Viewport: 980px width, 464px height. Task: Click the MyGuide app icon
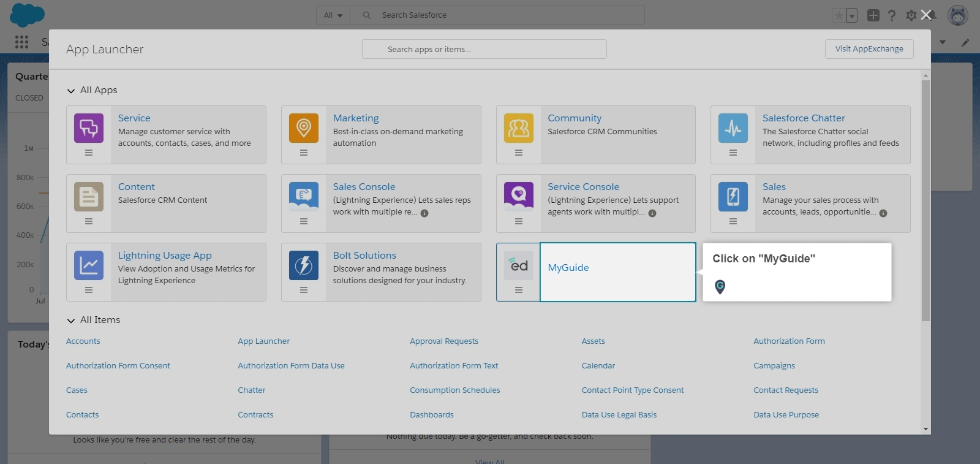[x=519, y=265]
